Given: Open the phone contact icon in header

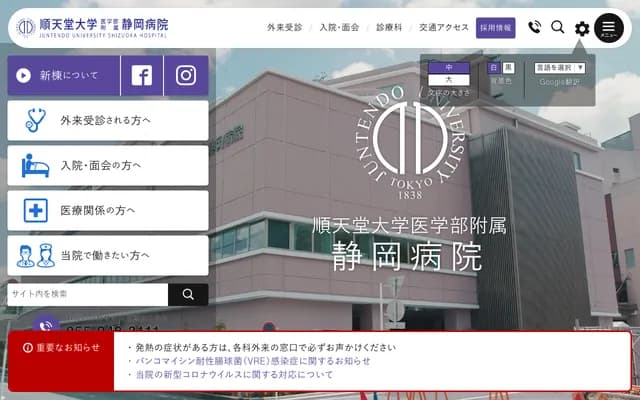Looking at the screenshot, I should point(534,27).
